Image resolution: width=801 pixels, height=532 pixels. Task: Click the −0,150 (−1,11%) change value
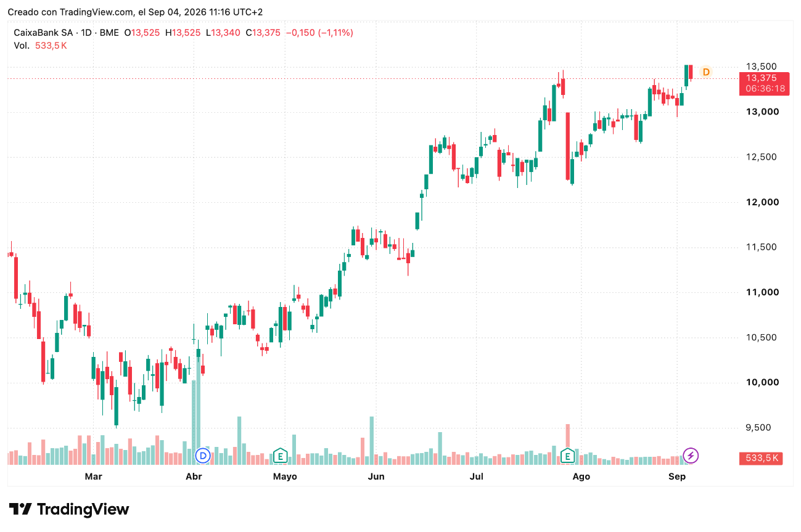tap(319, 33)
